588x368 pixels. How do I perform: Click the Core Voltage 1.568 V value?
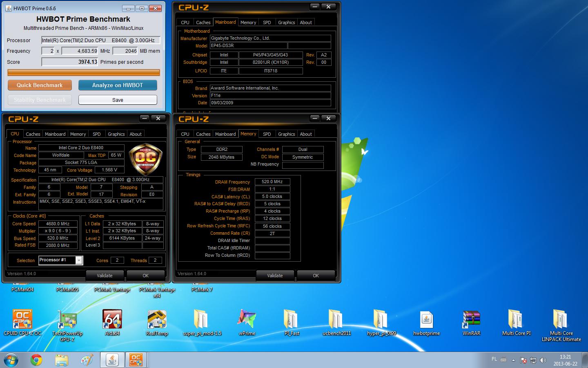(109, 170)
